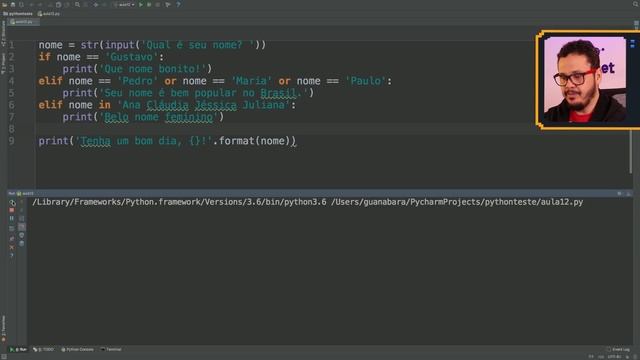Screen dimensions: 640x360
Task: Click the print icon in Run panel
Action: 22,235
